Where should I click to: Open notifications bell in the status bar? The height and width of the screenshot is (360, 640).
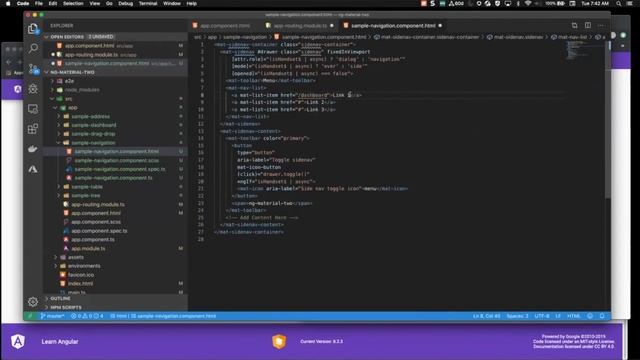(602, 316)
